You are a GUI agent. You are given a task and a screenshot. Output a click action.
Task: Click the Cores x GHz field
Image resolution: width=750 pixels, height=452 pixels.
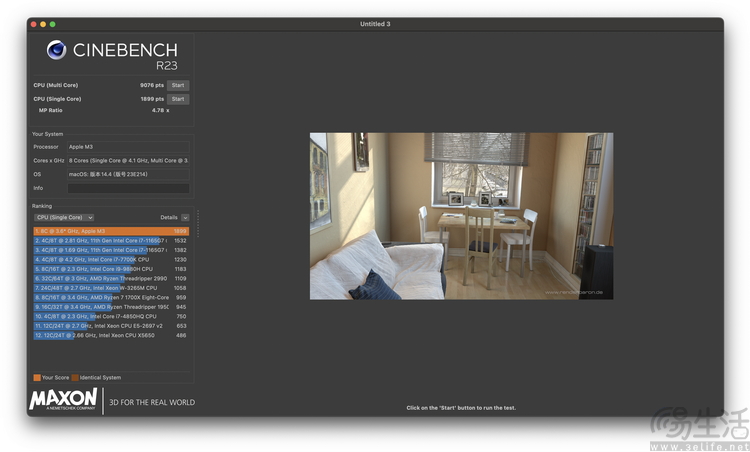coord(128,161)
